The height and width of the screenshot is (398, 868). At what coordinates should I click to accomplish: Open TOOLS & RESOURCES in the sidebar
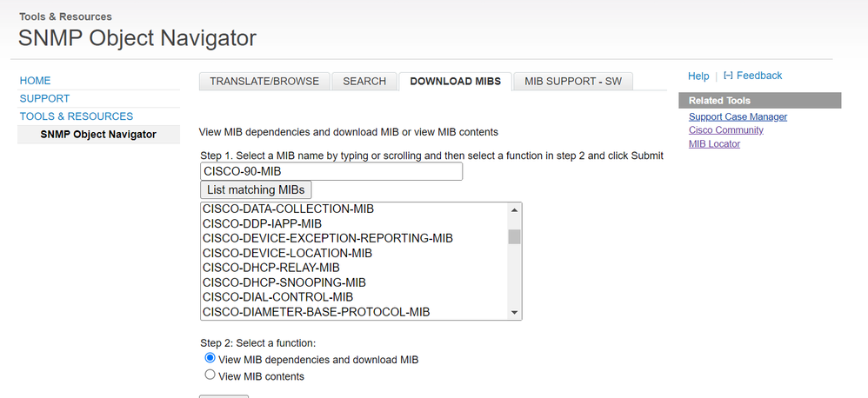point(77,116)
